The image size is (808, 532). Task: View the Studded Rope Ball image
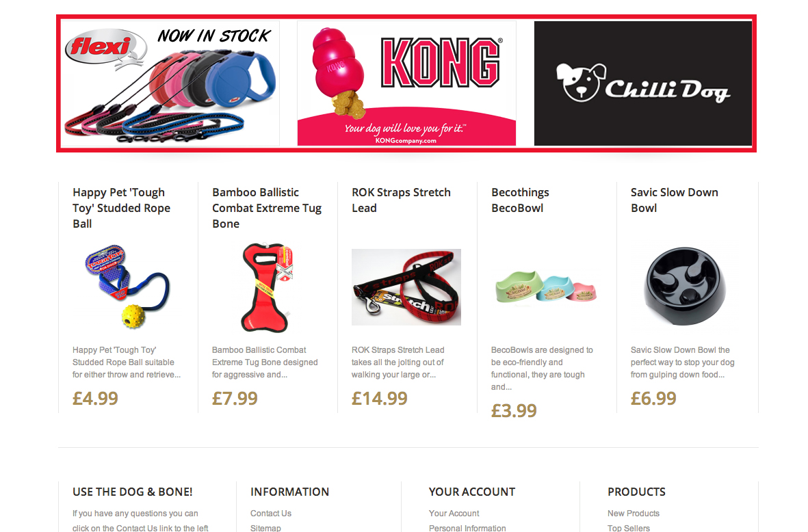coord(127,287)
